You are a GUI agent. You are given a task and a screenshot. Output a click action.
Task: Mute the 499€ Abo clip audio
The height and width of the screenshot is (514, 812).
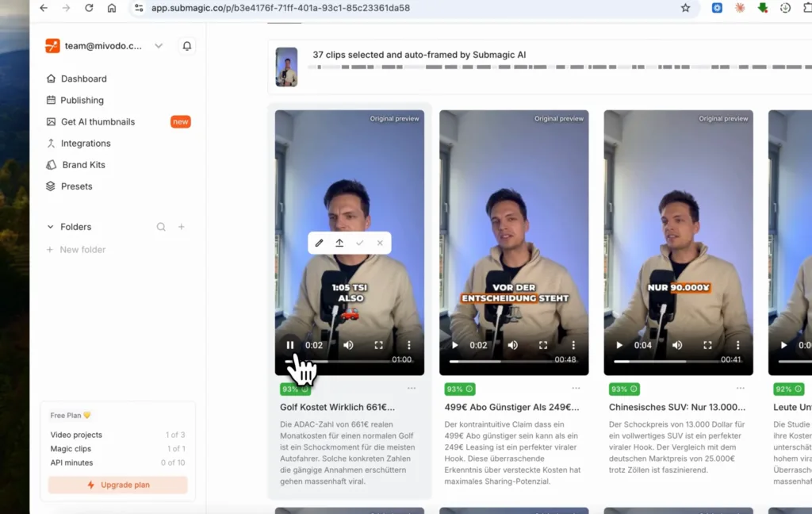click(x=513, y=345)
